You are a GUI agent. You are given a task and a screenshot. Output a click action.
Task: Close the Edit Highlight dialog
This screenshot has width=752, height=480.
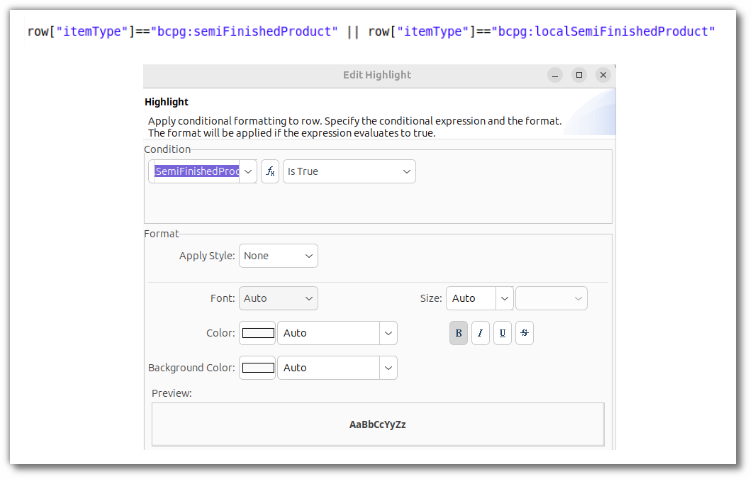click(x=603, y=75)
